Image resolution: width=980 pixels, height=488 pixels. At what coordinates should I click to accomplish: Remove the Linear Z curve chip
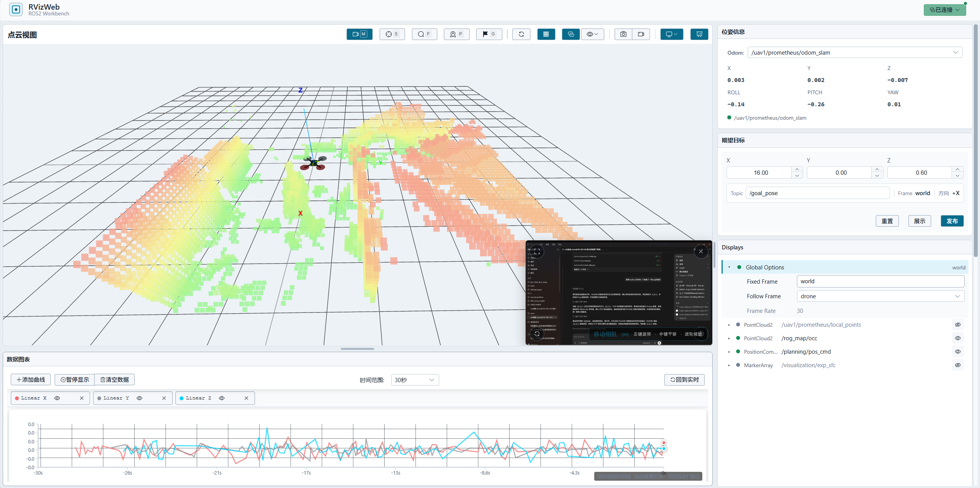pyautogui.click(x=246, y=398)
